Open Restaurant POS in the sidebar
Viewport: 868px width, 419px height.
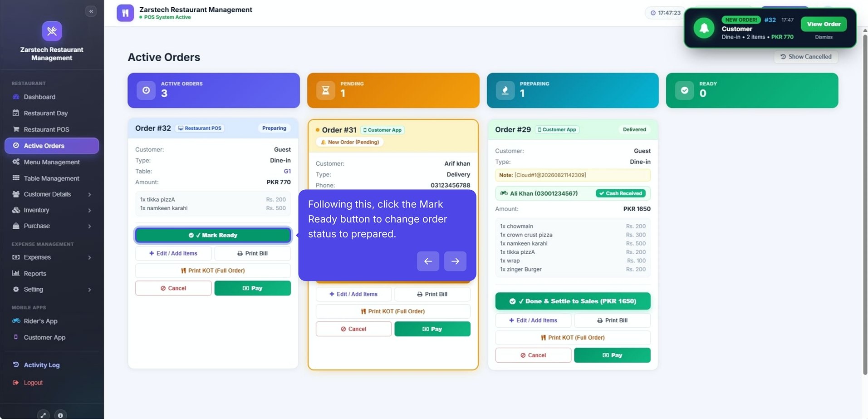click(x=52, y=129)
